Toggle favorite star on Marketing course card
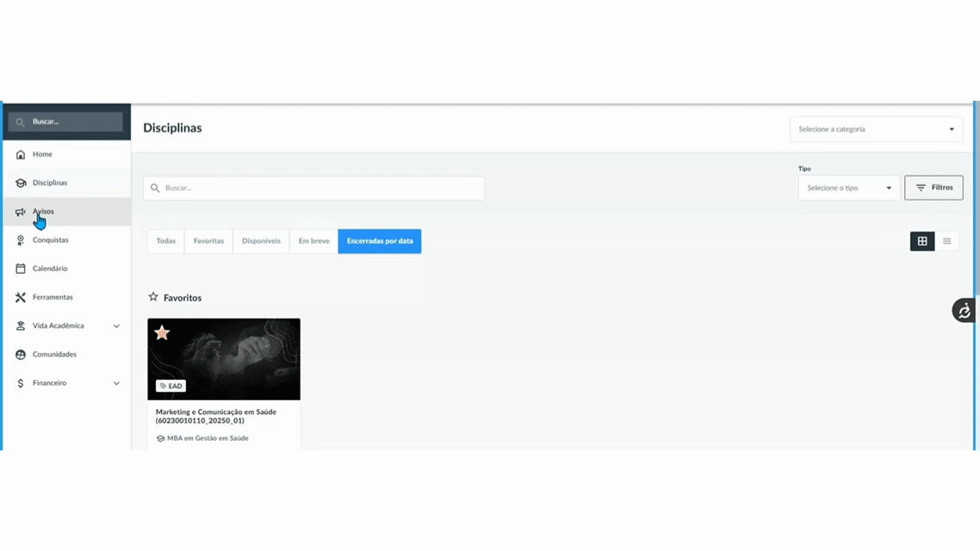Screen dimensions: 980x551 pos(162,333)
